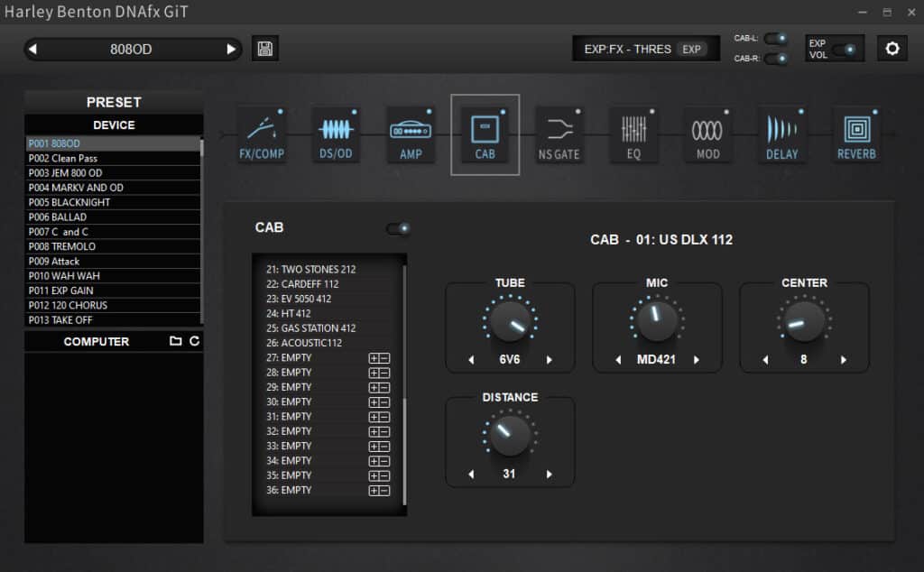Click the import/delete icons for 34: EMPTY
Viewport: 924px width, 572px height.
click(x=379, y=461)
